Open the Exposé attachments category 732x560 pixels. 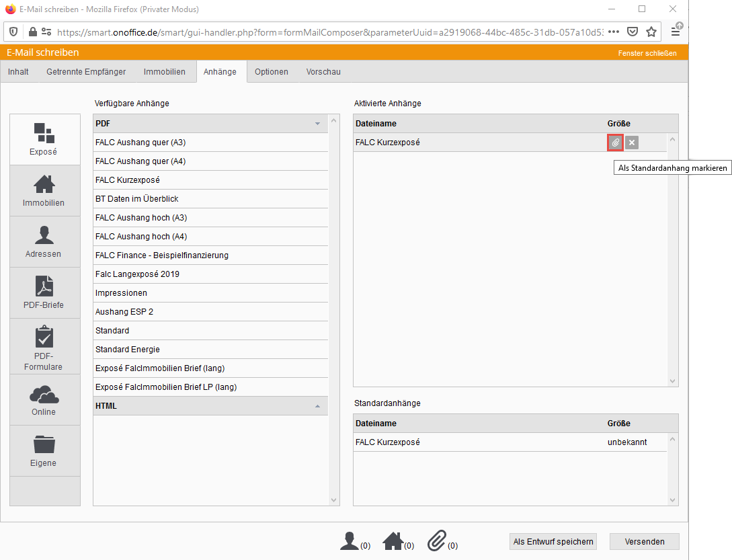pos(45,139)
